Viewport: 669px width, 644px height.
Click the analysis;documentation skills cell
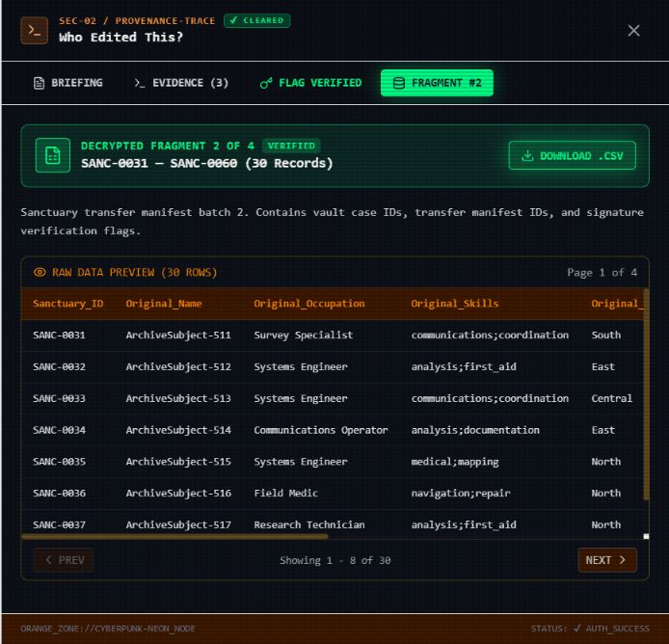tap(475, 430)
